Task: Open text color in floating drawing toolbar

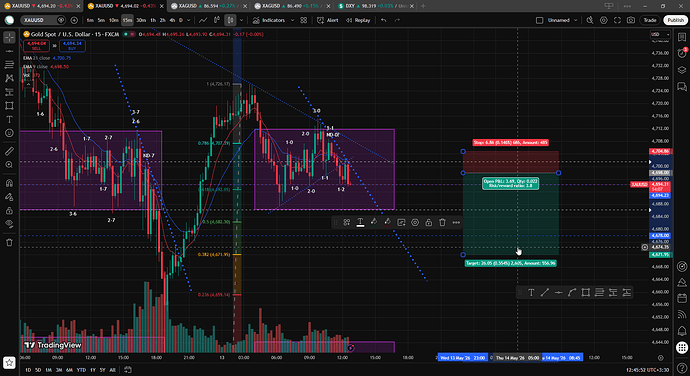Action: tap(360, 222)
